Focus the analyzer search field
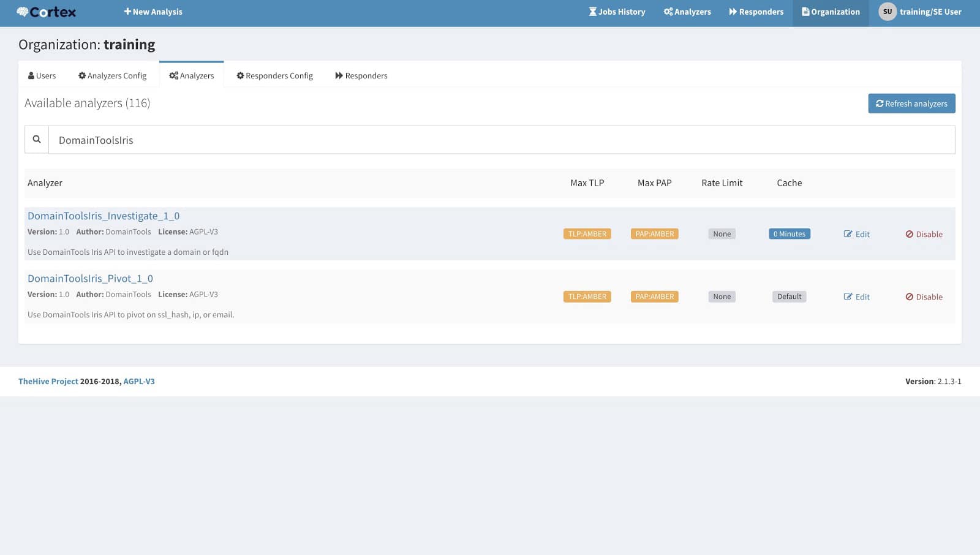 502,140
